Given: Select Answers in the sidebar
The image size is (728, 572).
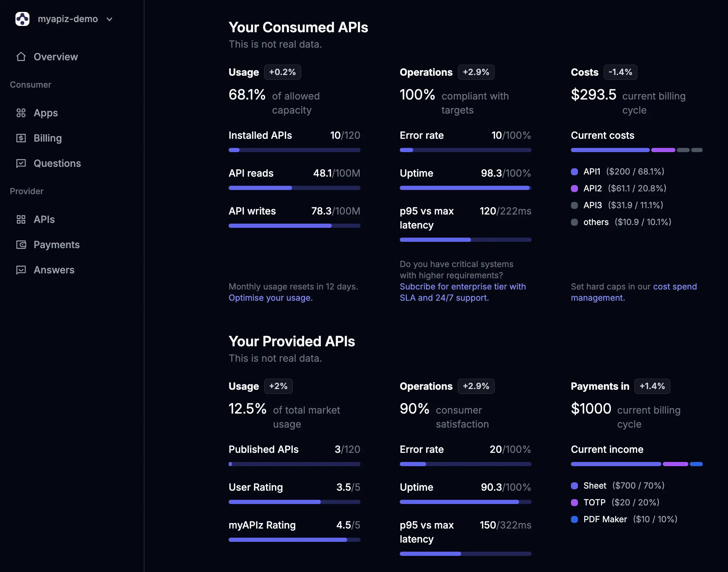Looking at the screenshot, I should (x=54, y=270).
